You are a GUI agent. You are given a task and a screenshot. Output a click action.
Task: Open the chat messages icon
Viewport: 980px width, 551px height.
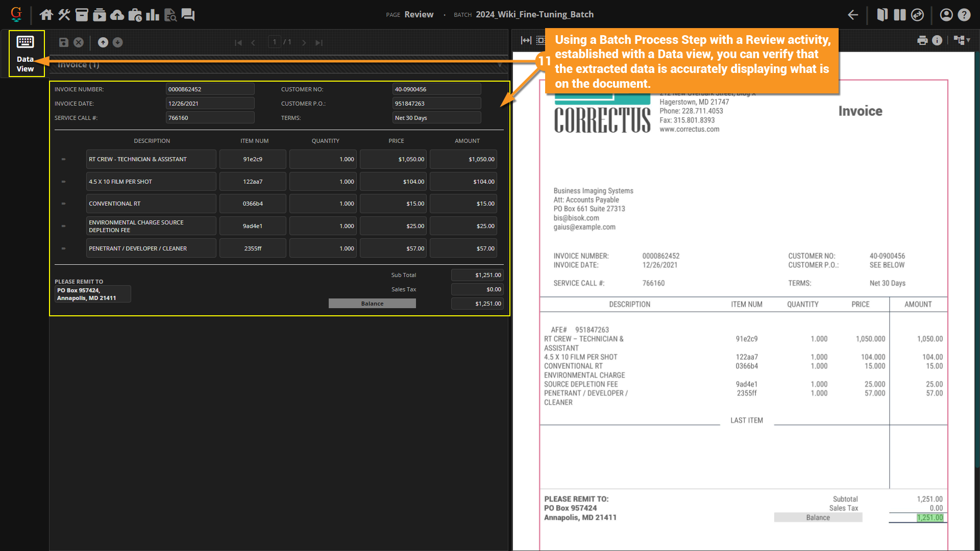(188, 15)
